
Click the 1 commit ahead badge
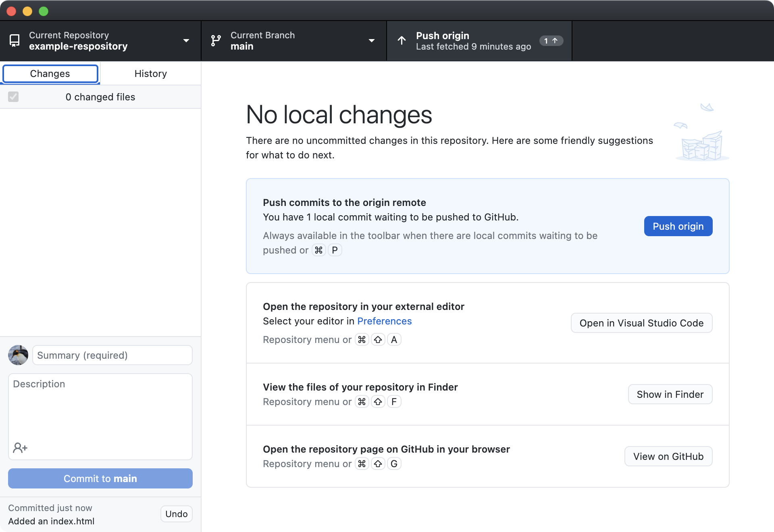(x=551, y=41)
